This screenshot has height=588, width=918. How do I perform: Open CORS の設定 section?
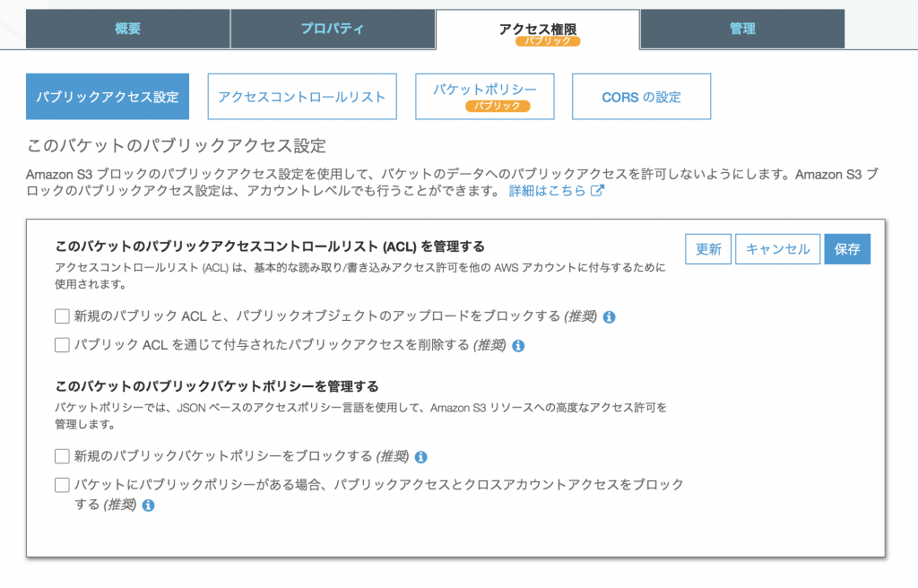point(641,97)
